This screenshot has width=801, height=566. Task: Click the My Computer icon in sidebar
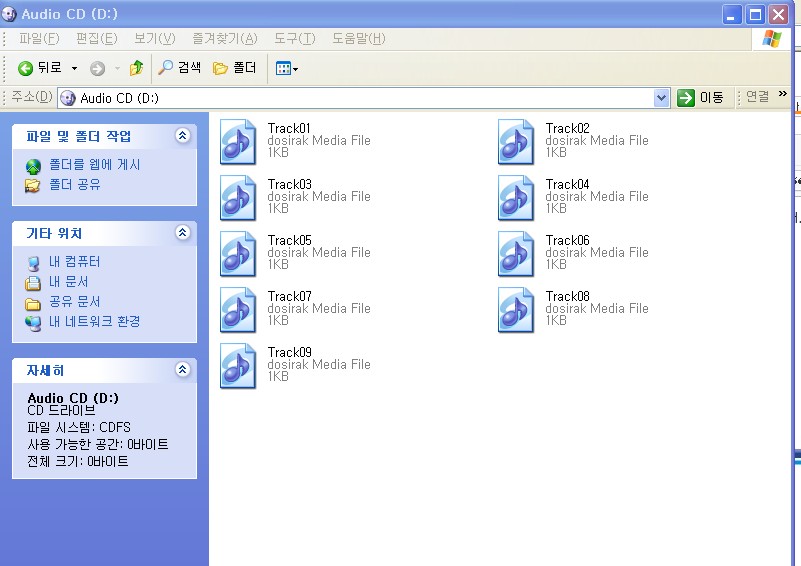(33, 264)
